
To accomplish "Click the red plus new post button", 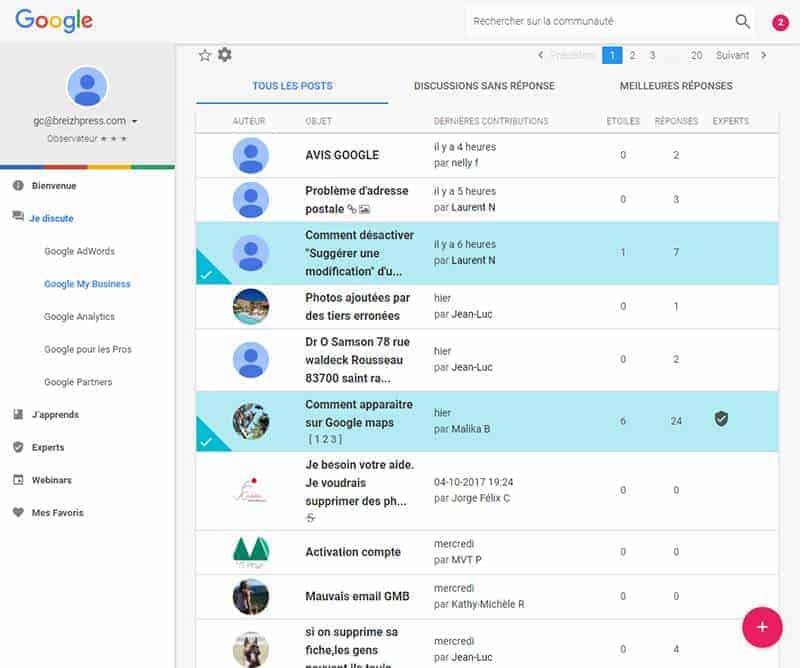I will [x=762, y=627].
